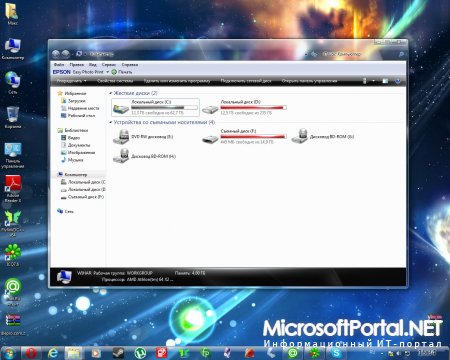Collapse the Устройства со съемными носителями group
Viewport: 450px width, 360px height.
pyautogui.click(x=111, y=123)
